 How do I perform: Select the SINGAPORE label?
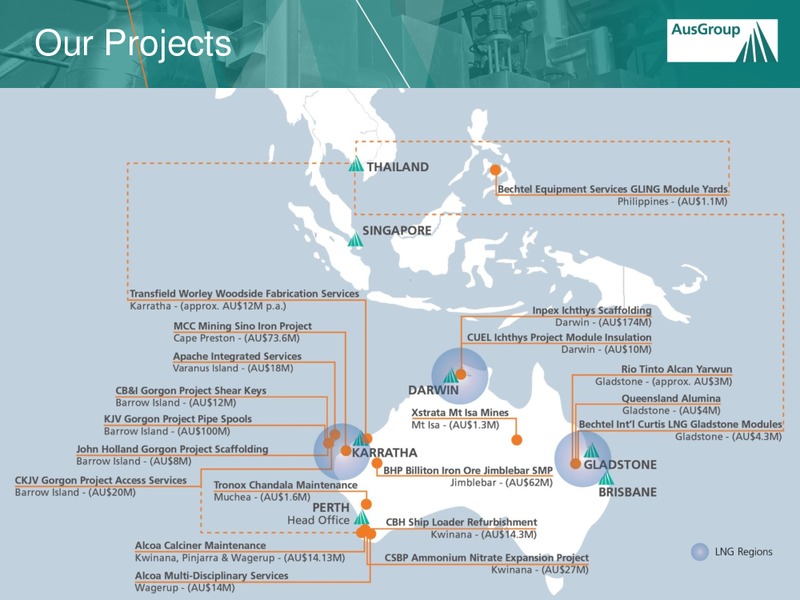click(x=397, y=231)
